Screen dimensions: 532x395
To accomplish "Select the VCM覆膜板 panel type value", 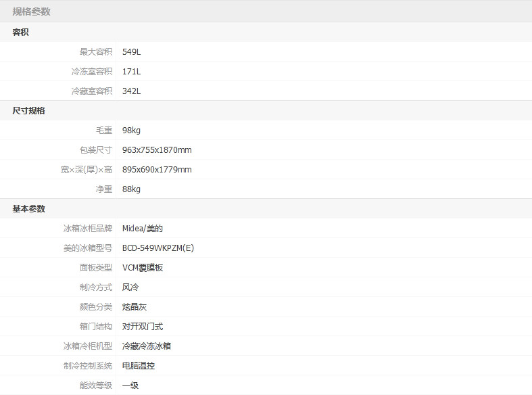I will pyautogui.click(x=143, y=267).
